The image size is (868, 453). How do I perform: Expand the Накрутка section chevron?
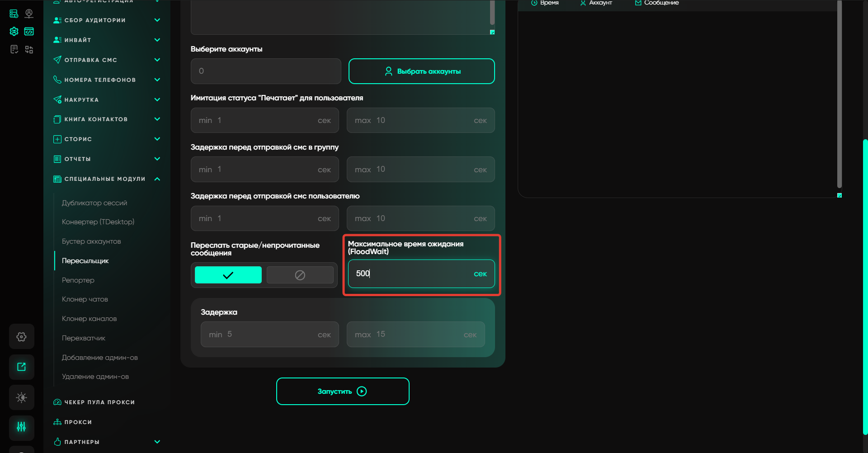tap(157, 99)
